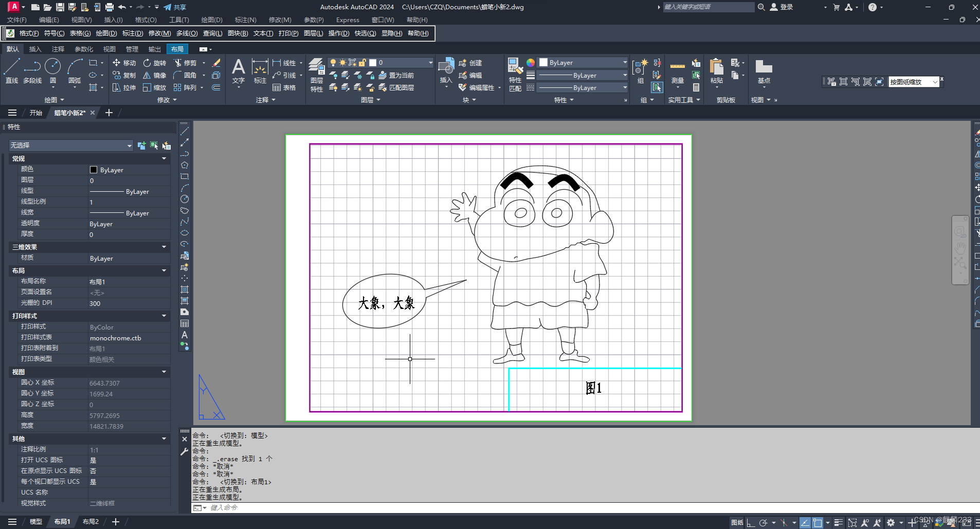Click the customize wrench icon beside command line
This screenshot has width=980, height=529.
pos(185,451)
